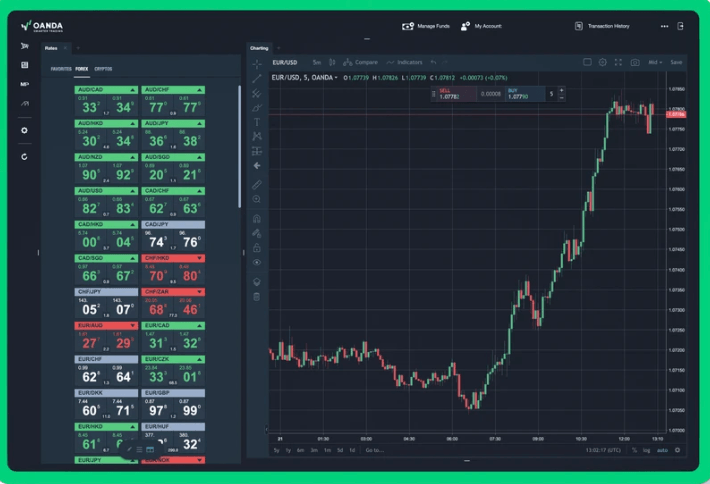Open My Account

click(481, 26)
